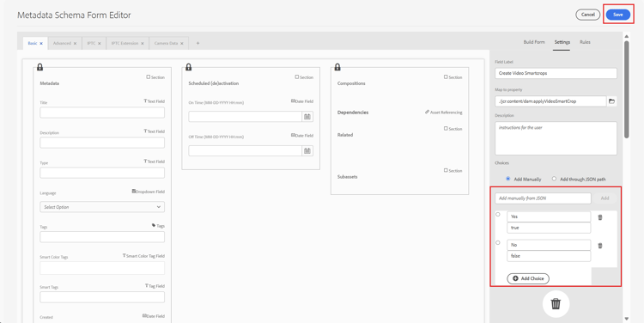This screenshot has width=644, height=323.
Task: Close the Basic tab with its x
Action: (41, 43)
